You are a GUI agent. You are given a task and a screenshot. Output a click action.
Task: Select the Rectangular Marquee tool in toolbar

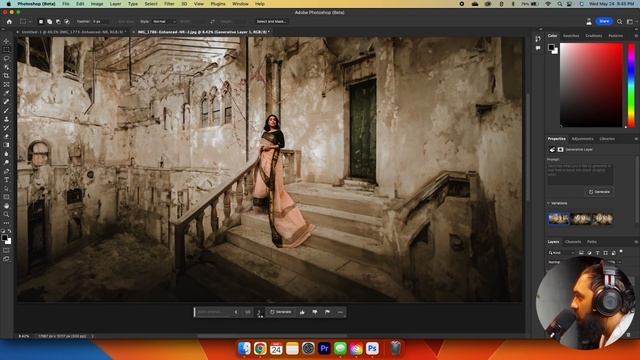pos(6,50)
